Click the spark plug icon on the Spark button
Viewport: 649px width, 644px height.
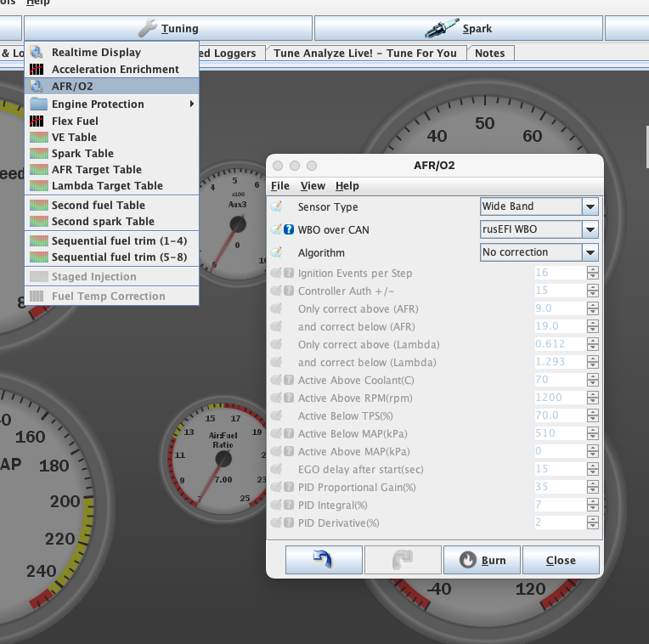click(x=442, y=28)
